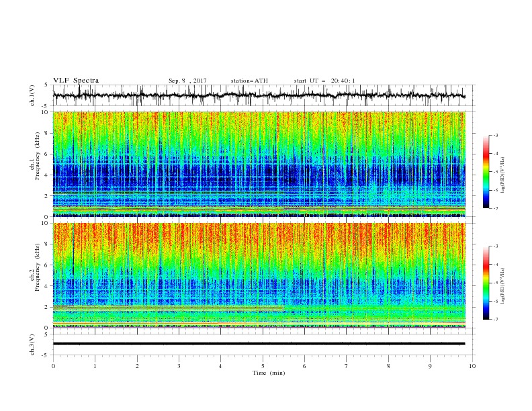This screenshot has width=532, height=411.
Task: Click the '-7' value on lower color scale
Action: coord(495,320)
